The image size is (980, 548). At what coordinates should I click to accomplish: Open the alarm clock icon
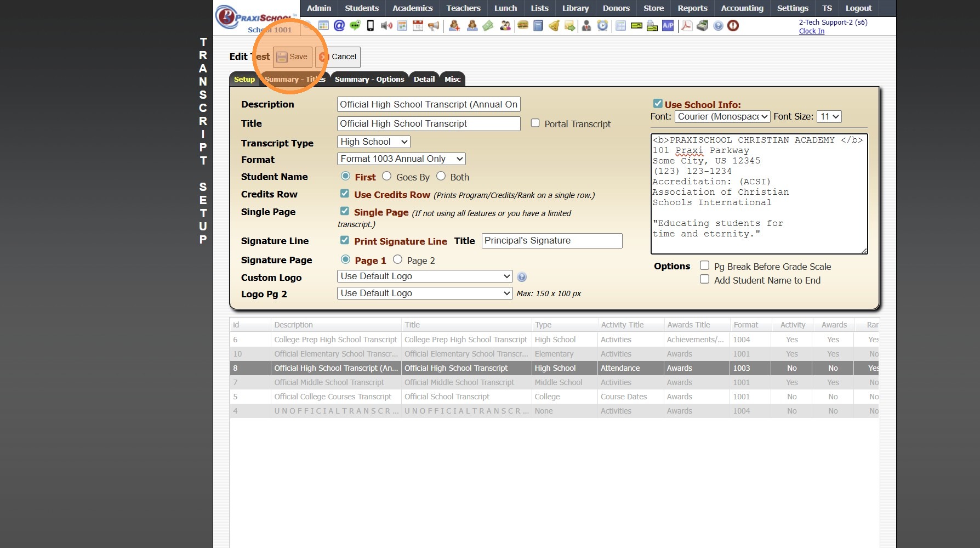[x=602, y=26]
